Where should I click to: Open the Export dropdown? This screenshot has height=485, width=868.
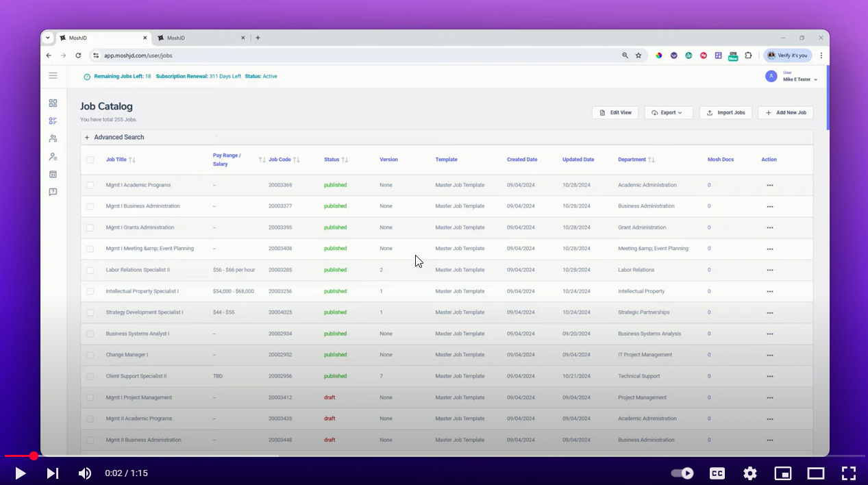[x=669, y=112]
